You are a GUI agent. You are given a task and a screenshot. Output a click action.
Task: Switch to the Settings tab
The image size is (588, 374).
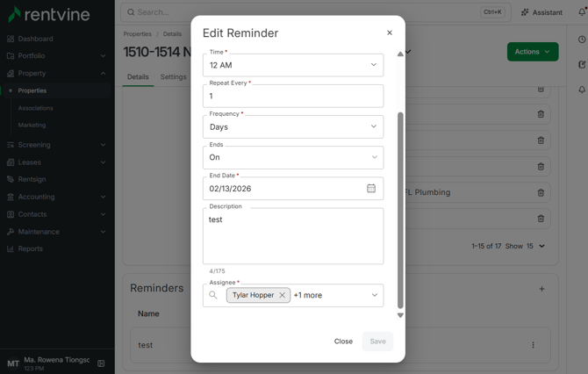[173, 77]
